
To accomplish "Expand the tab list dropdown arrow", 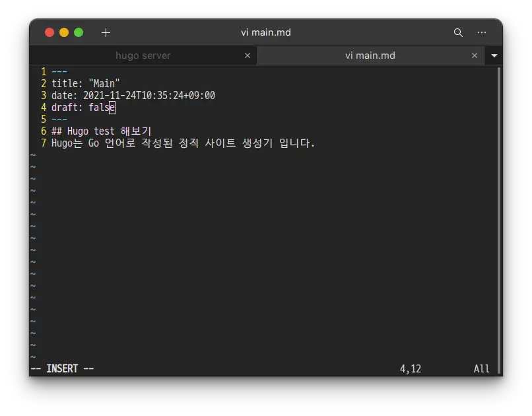I will coord(494,55).
